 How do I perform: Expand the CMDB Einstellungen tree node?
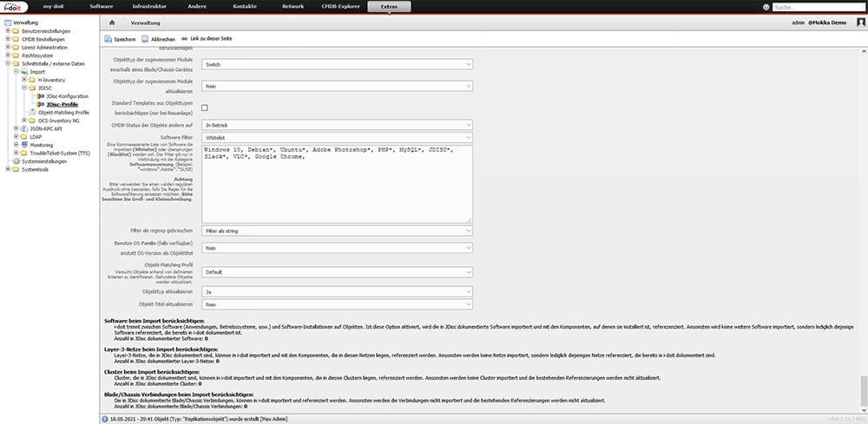pyautogui.click(x=8, y=39)
